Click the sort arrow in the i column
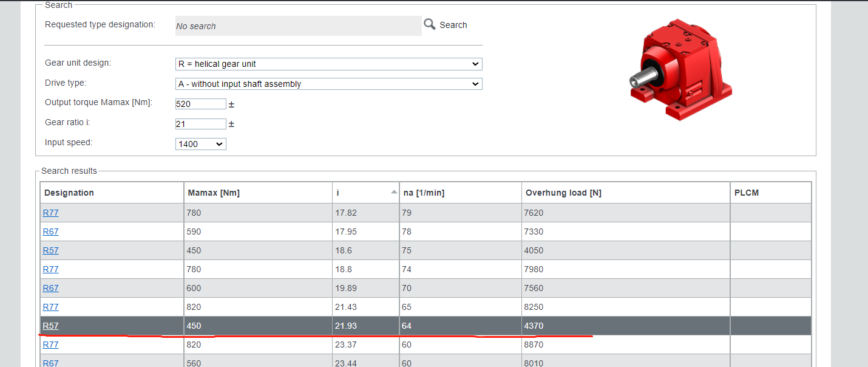 [394, 192]
